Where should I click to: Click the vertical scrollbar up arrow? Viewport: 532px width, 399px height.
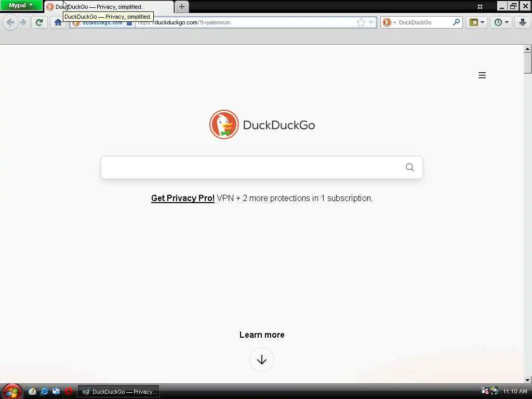[528, 48]
